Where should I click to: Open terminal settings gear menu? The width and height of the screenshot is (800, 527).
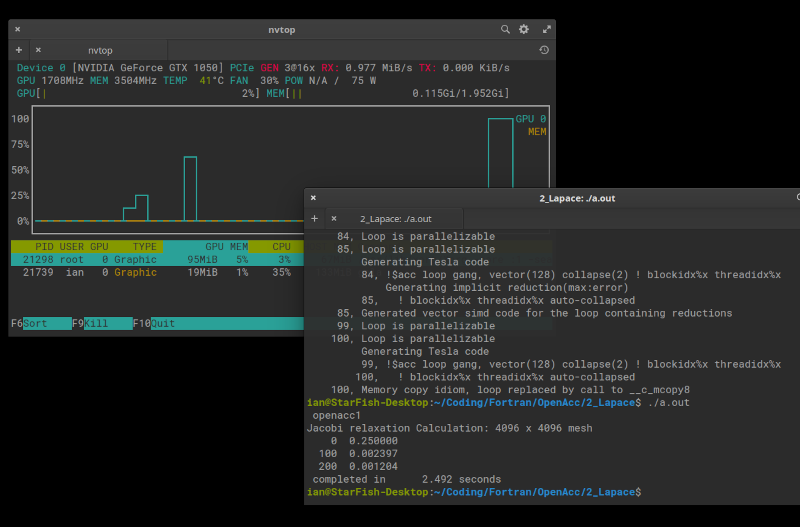click(x=524, y=29)
